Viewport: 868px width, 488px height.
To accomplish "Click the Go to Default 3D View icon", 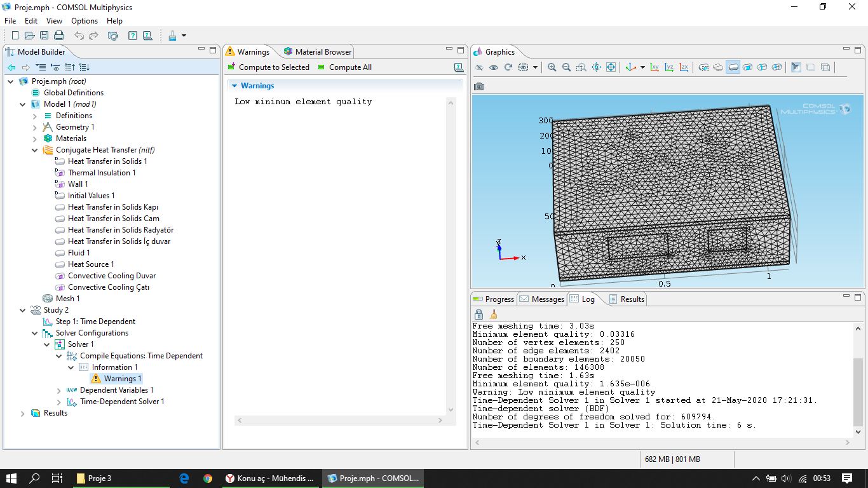I will click(630, 67).
